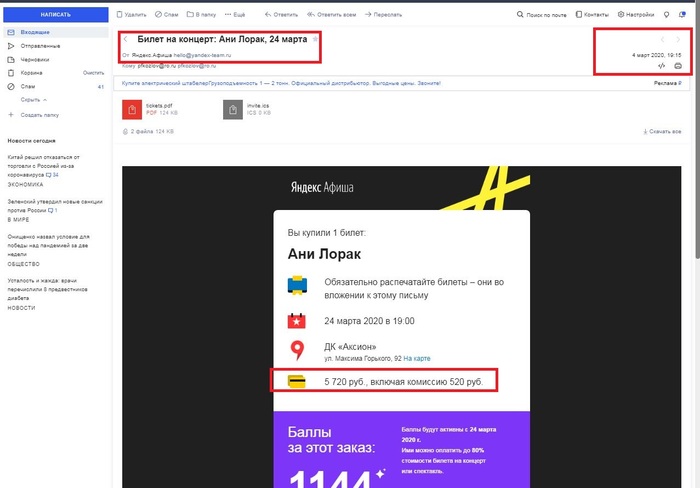Click sender address hello@yandex-team.ru
700x488 pixels.
click(202, 55)
